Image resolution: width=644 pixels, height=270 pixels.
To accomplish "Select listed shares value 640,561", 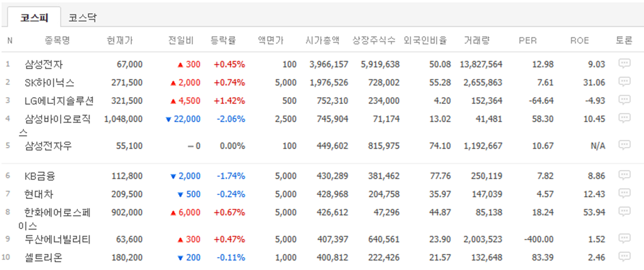I will click(384, 239).
